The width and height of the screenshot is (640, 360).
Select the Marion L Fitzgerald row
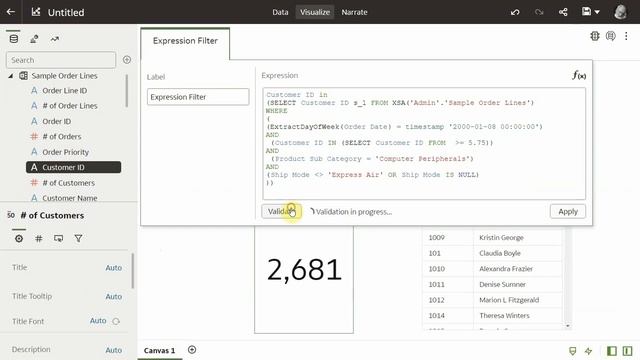click(x=492, y=300)
